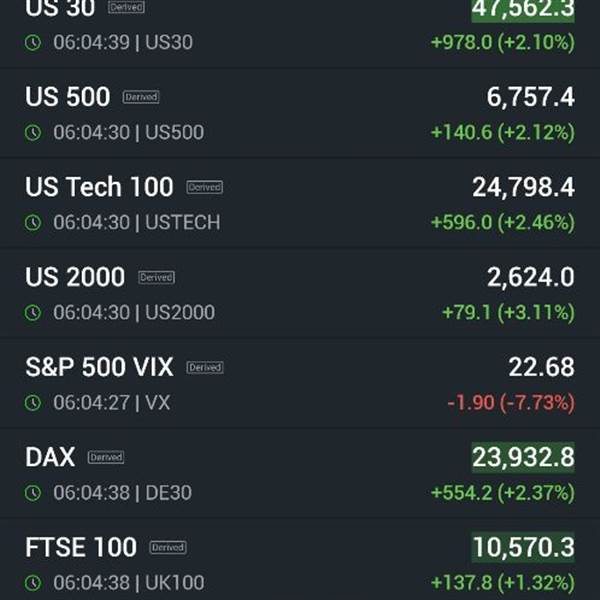Click the Derived badge beside DAX
Screen dimensions: 600x600
[106, 457]
